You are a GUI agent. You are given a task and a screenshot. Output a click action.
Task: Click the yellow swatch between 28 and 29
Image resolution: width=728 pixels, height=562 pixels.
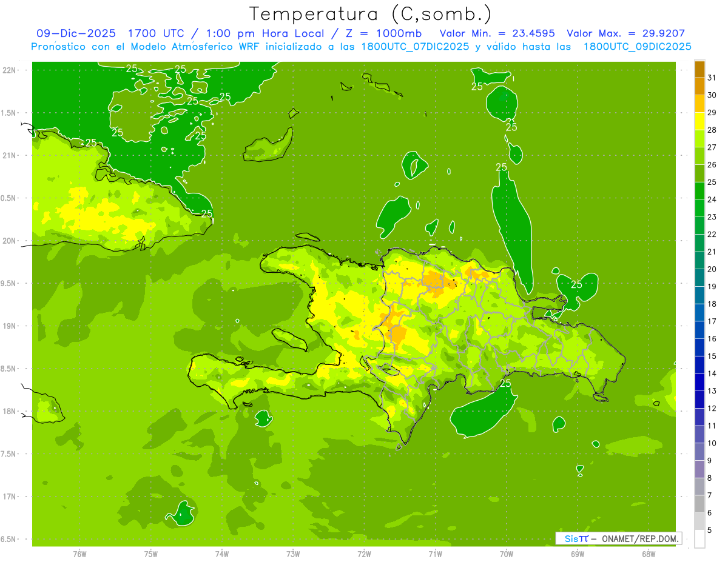click(699, 121)
